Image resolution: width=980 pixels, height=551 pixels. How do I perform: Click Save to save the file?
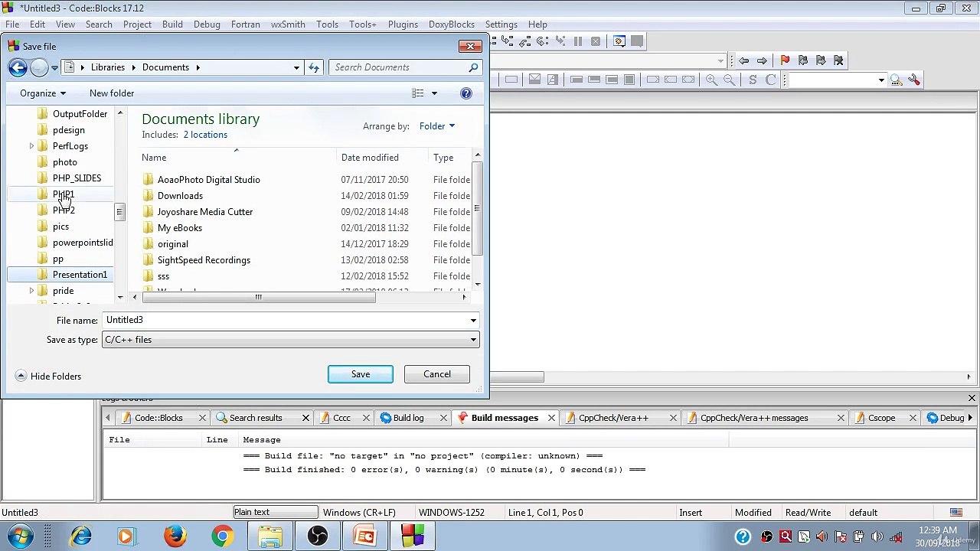361,374
